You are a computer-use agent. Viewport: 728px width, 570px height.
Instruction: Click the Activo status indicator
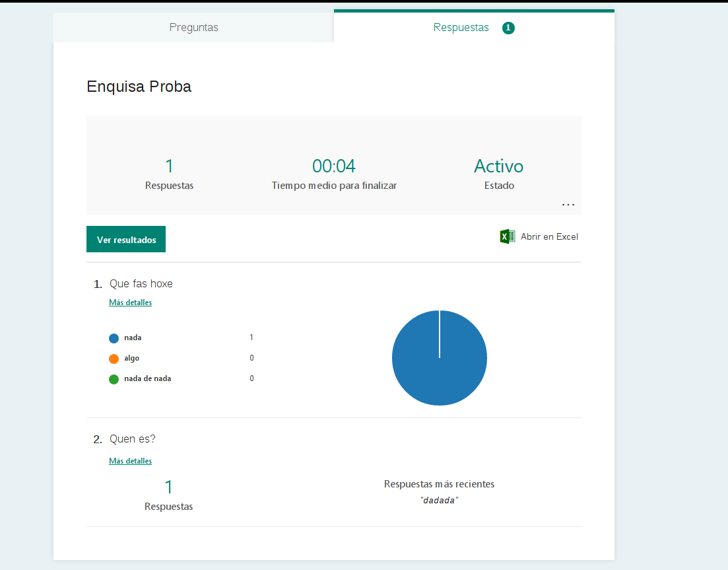[x=498, y=166]
